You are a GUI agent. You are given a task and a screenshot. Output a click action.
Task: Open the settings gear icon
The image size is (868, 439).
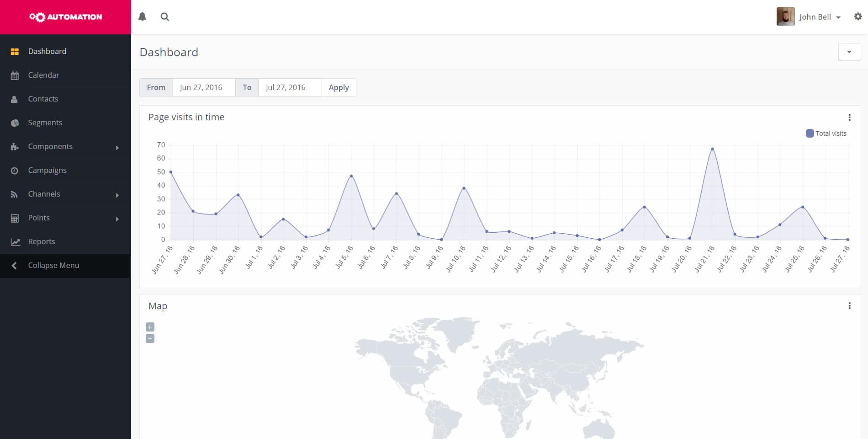[858, 16]
